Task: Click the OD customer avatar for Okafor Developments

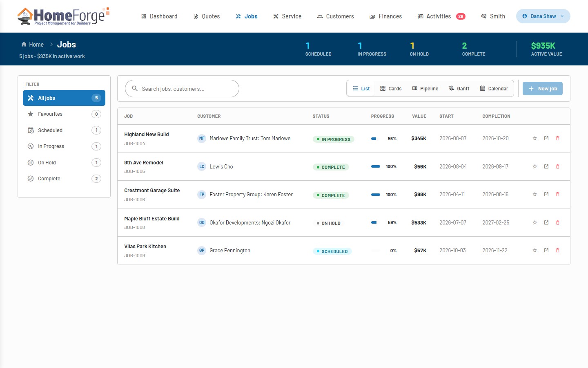Action: [202, 222]
